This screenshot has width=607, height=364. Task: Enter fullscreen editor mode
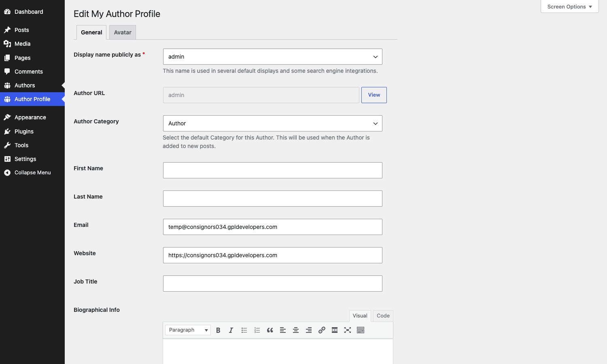coord(348,330)
